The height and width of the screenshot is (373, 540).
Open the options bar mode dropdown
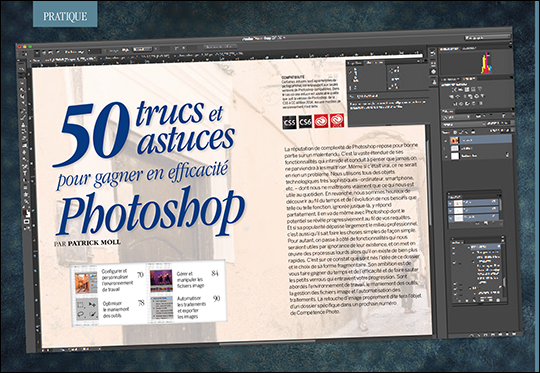[142, 49]
